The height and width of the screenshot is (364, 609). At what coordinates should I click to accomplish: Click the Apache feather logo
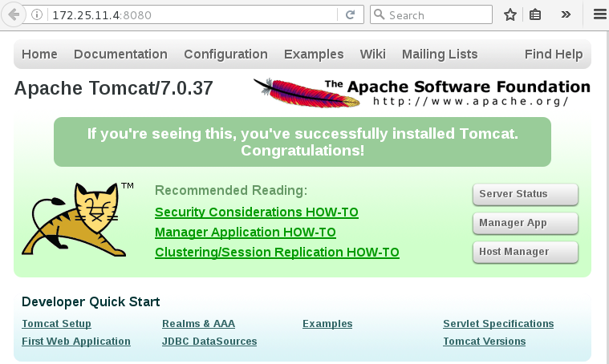(307, 92)
